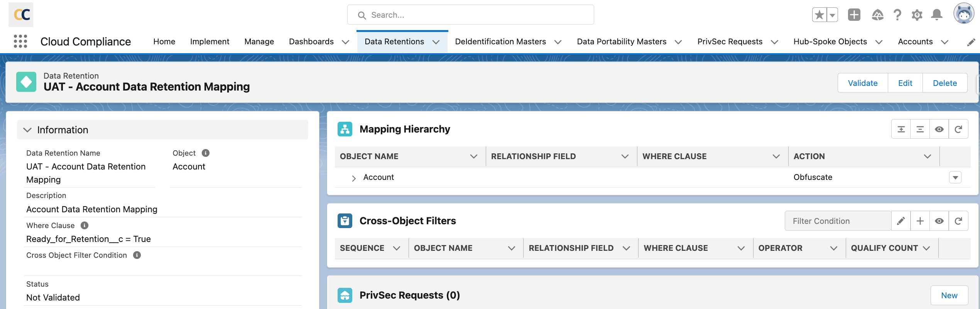Toggle the eye icon in Cross-Object Filters

point(939,221)
